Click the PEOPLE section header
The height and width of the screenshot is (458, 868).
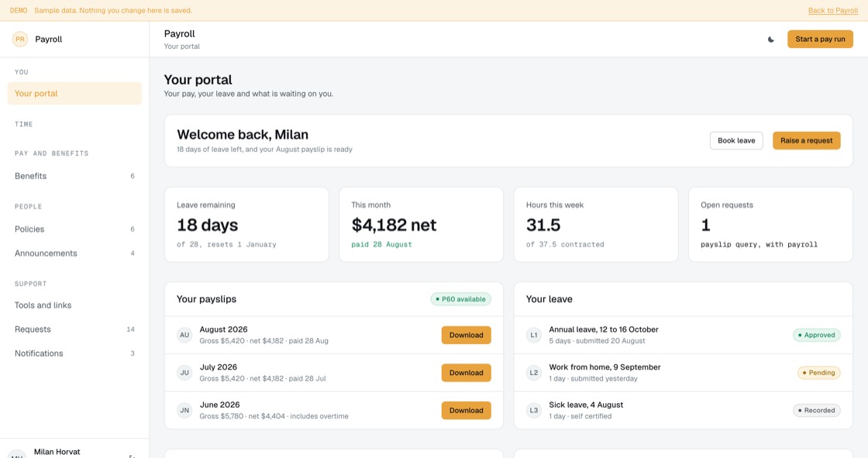pyautogui.click(x=28, y=207)
